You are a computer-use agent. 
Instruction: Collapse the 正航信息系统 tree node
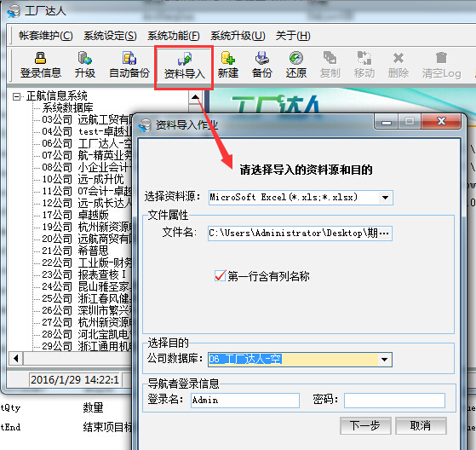click(x=16, y=96)
